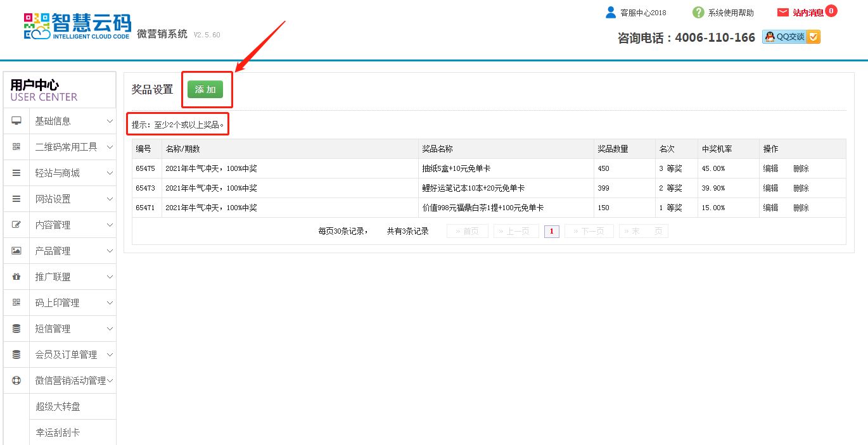Open the 超级大转盘 submenu item
This screenshot has height=445, width=868.
coord(58,406)
